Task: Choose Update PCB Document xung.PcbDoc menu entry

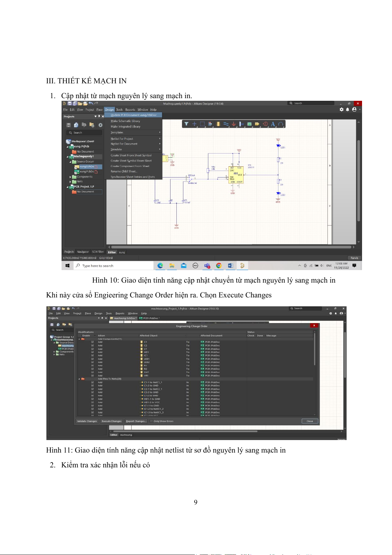Action: tap(133, 115)
